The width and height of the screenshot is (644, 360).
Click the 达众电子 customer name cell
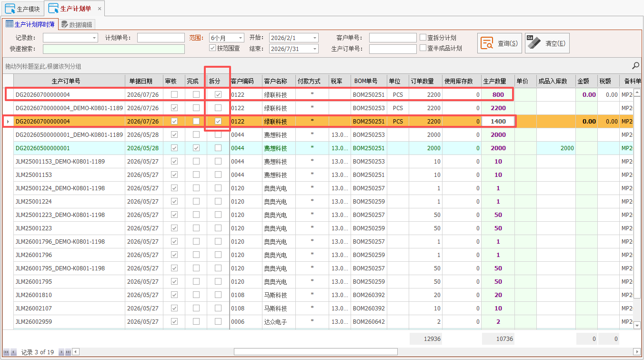pyautogui.click(x=279, y=322)
